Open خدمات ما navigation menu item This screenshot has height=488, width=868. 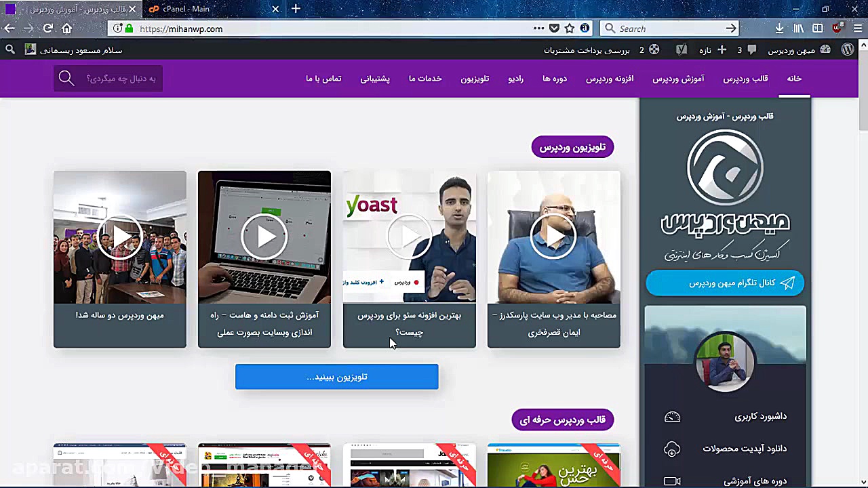click(425, 79)
